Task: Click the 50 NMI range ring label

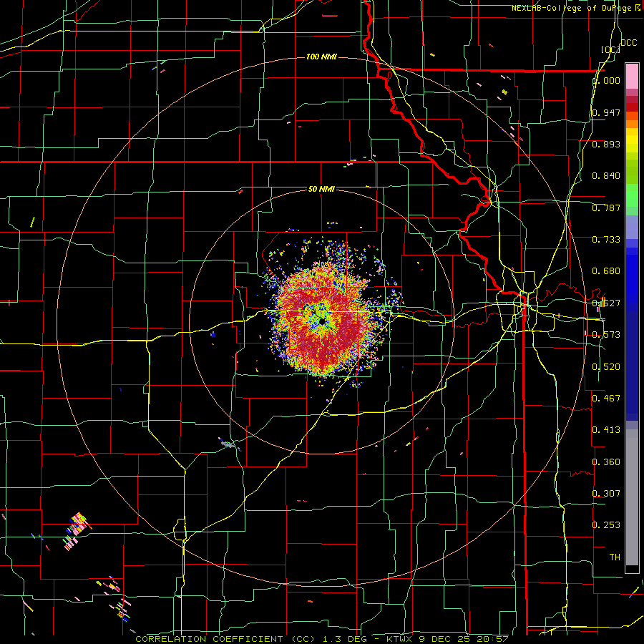Action: [x=321, y=189]
